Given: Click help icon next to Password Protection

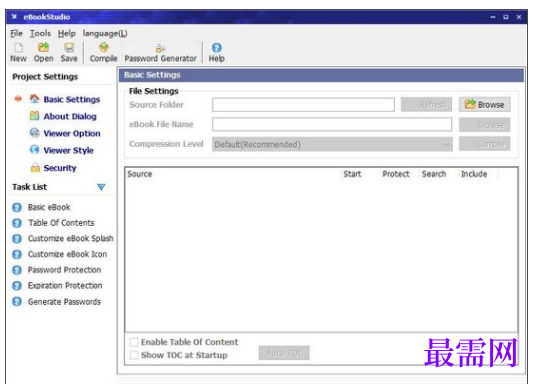Looking at the screenshot, I should pyautogui.click(x=17, y=270).
